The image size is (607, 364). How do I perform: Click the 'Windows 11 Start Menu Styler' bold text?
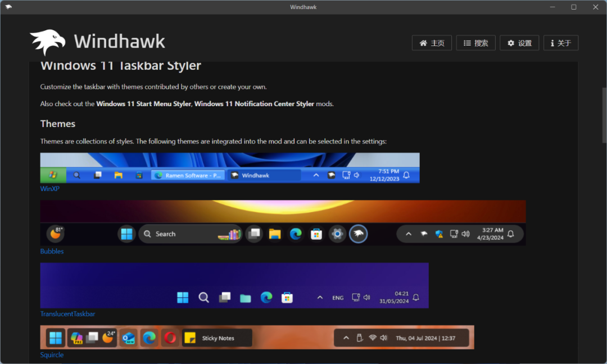point(144,104)
